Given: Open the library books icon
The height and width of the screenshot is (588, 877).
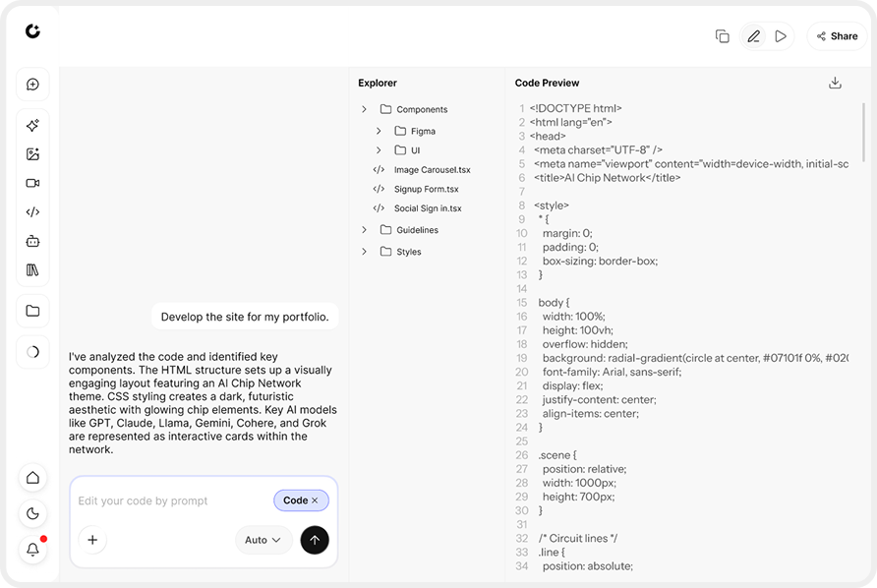Looking at the screenshot, I should (32, 270).
